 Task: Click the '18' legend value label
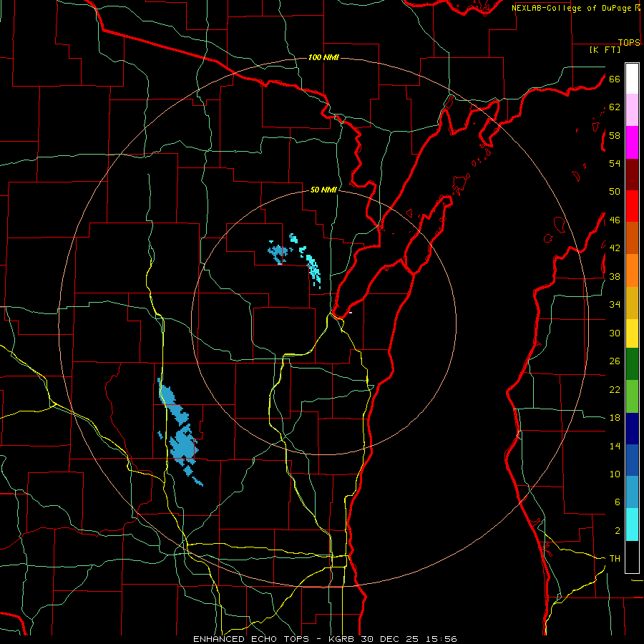pos(615,418)
